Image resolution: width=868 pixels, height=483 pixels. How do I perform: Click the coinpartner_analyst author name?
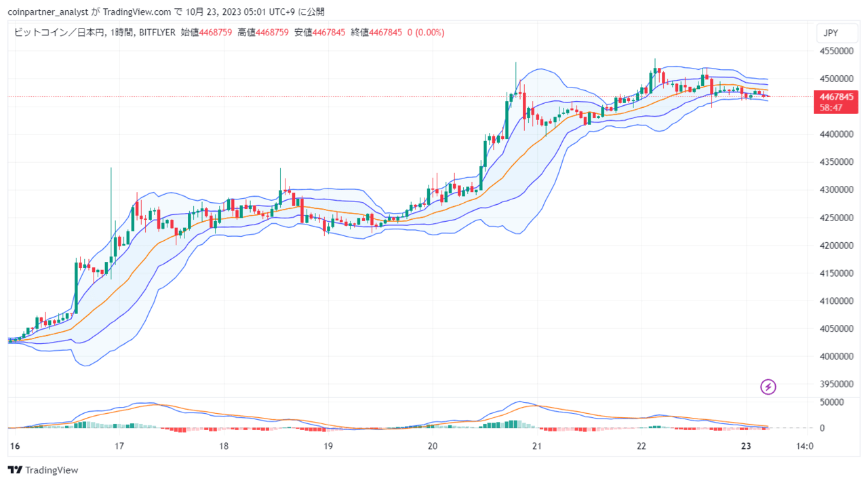(x=46, y=12)
